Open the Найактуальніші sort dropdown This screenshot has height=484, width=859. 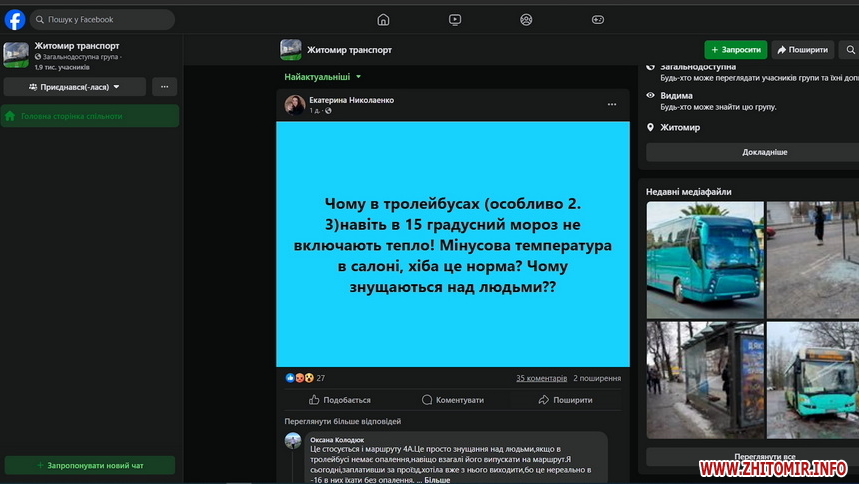[323, 77]
